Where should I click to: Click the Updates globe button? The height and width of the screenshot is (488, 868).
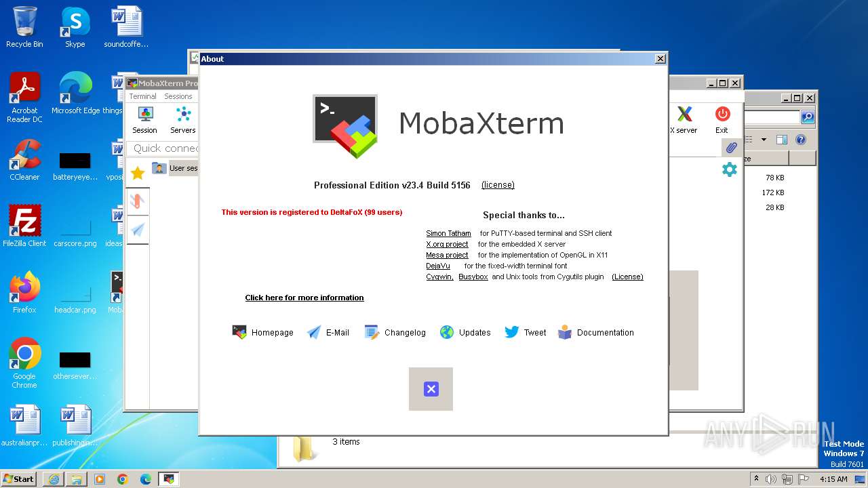coord(465,332)
